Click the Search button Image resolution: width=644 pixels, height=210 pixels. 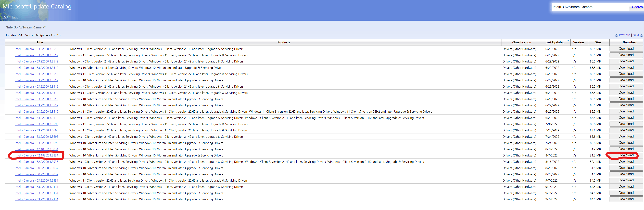pos(637,7)
